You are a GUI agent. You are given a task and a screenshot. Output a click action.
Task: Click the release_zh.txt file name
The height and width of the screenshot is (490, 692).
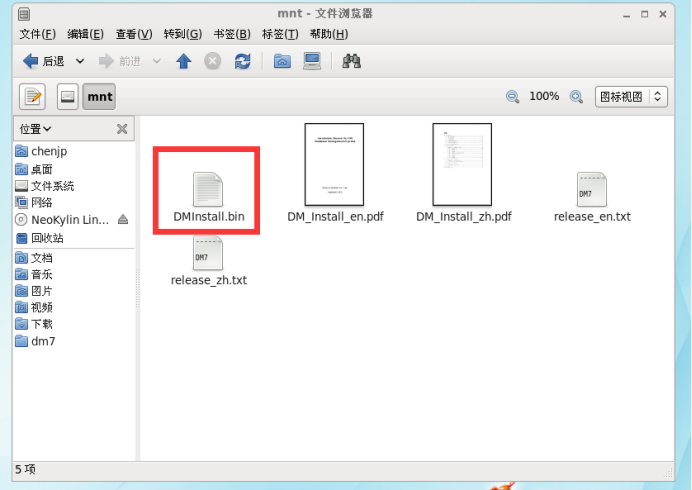coord(209,280)
